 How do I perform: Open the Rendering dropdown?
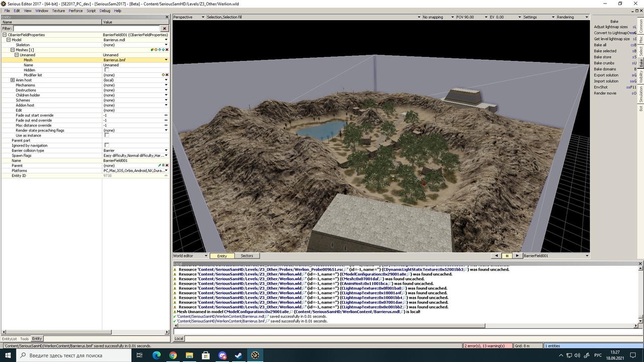click(x=572, y=17)
